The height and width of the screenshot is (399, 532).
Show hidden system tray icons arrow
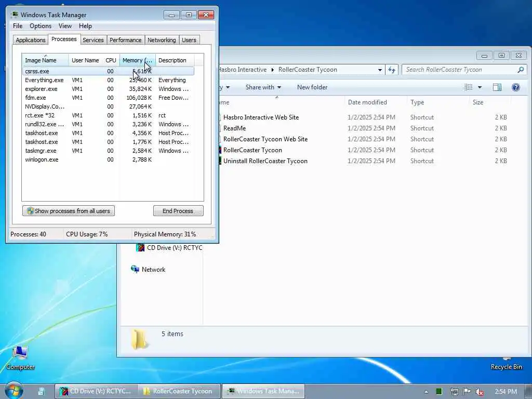(x=426, y=392)
